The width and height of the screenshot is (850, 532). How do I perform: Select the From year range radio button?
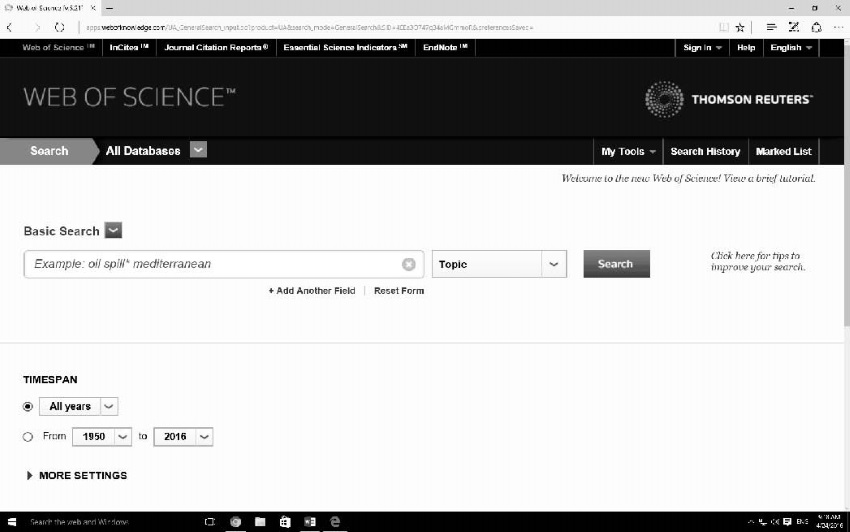[x=28, y=437]
